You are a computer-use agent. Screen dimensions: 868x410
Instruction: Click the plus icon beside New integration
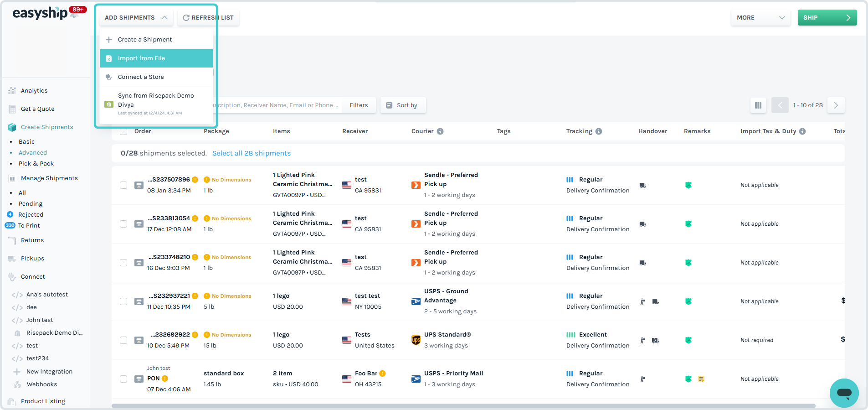pyautogui.click(x=17, y=372)
